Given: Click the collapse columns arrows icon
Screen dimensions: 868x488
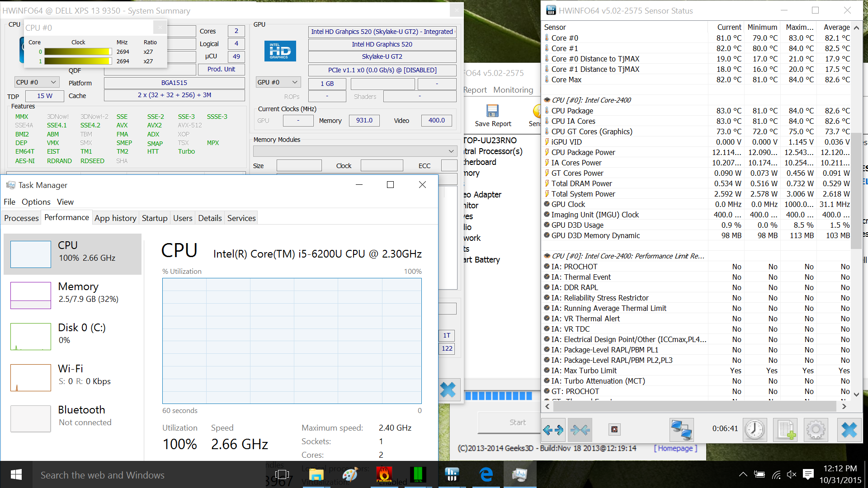Looking at the screenshot, I should tap(580, 430).
